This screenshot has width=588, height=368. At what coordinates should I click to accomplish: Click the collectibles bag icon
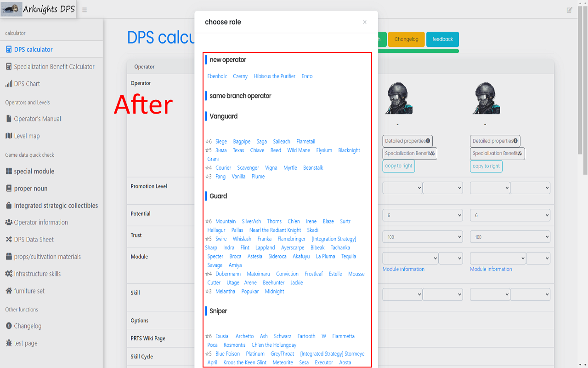9,205
